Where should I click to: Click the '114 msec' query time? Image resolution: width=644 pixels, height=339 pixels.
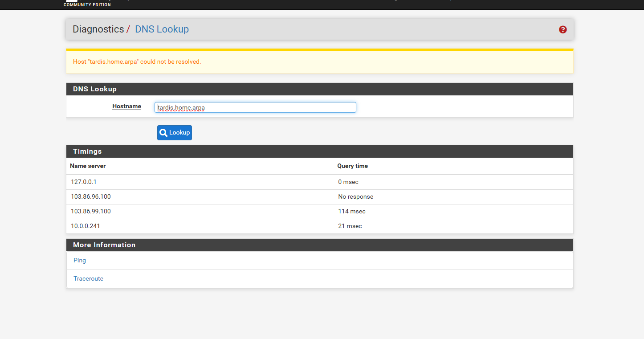pos(352,211)
